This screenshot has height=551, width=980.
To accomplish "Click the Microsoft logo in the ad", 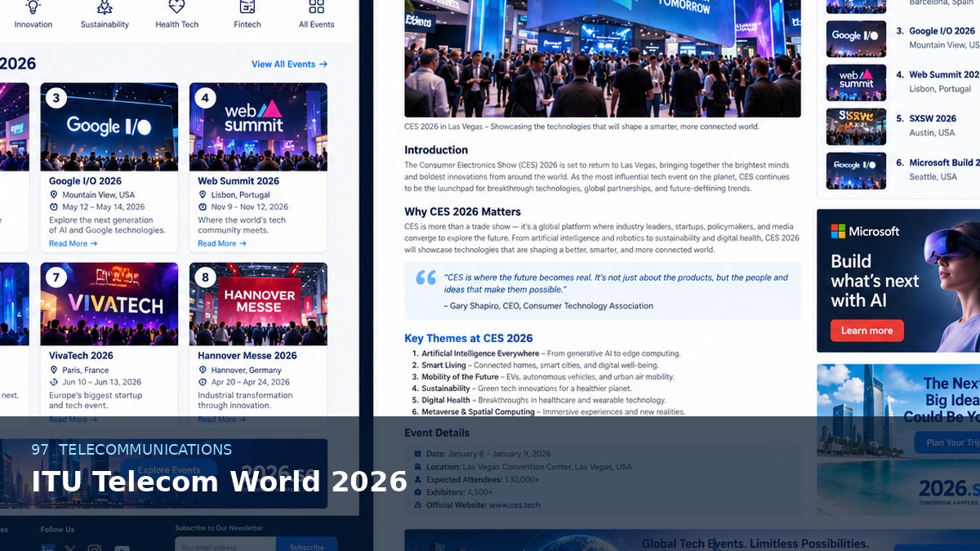I will point(838,232).
